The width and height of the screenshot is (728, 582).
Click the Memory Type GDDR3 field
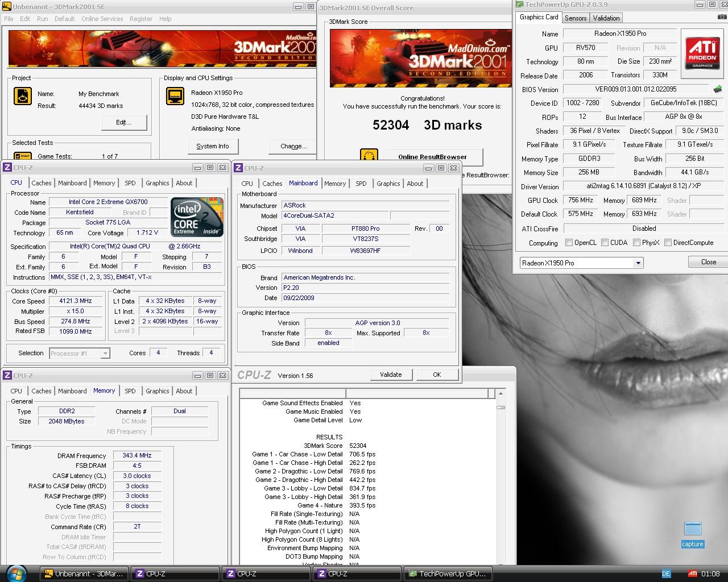589,159
